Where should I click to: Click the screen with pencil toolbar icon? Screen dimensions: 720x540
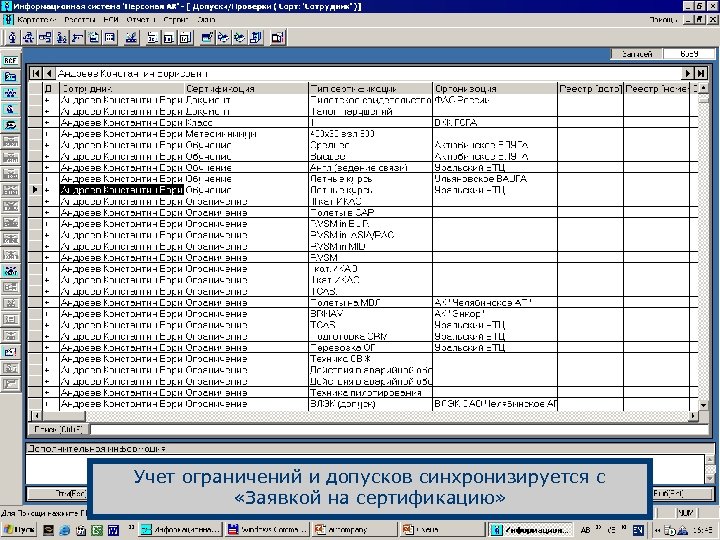[207, 38]
